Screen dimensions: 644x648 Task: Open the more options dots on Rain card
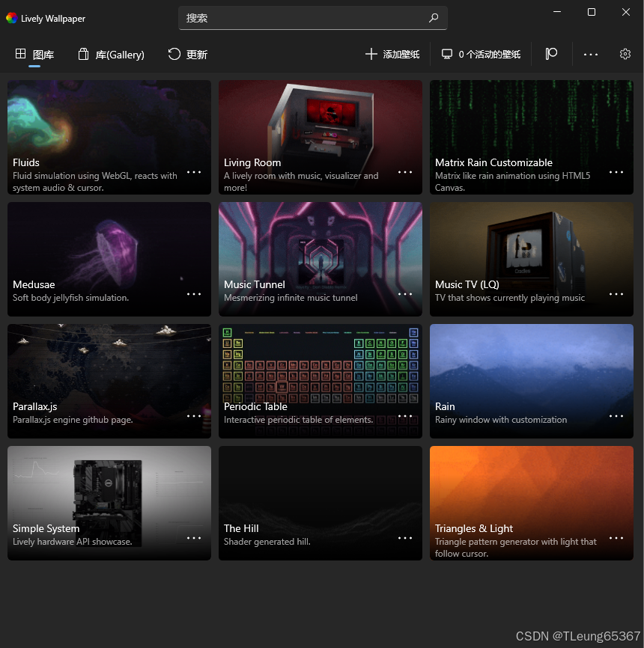tap(616, 416)
